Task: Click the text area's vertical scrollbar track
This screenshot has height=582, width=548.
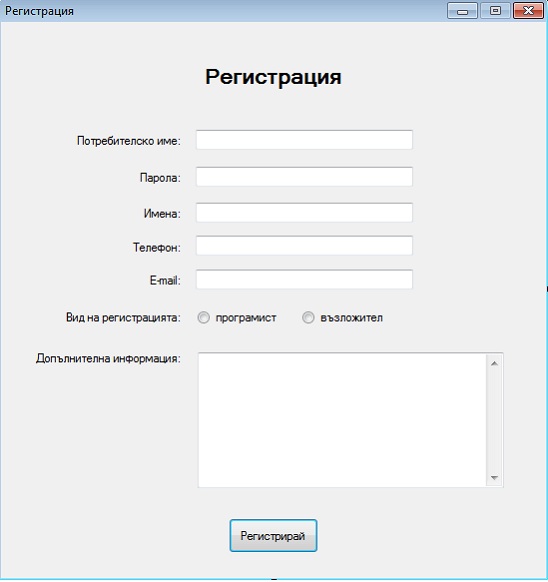Action: 494,420
